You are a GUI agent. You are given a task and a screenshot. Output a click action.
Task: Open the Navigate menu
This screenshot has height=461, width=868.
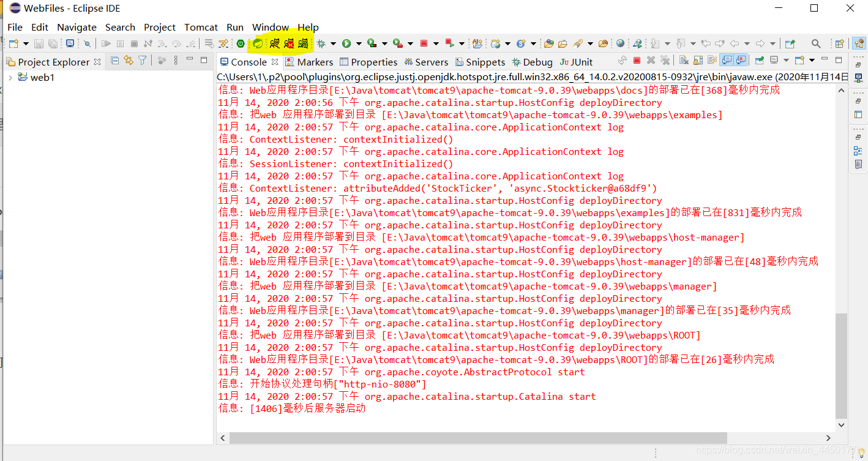click(x=77, y=27)
